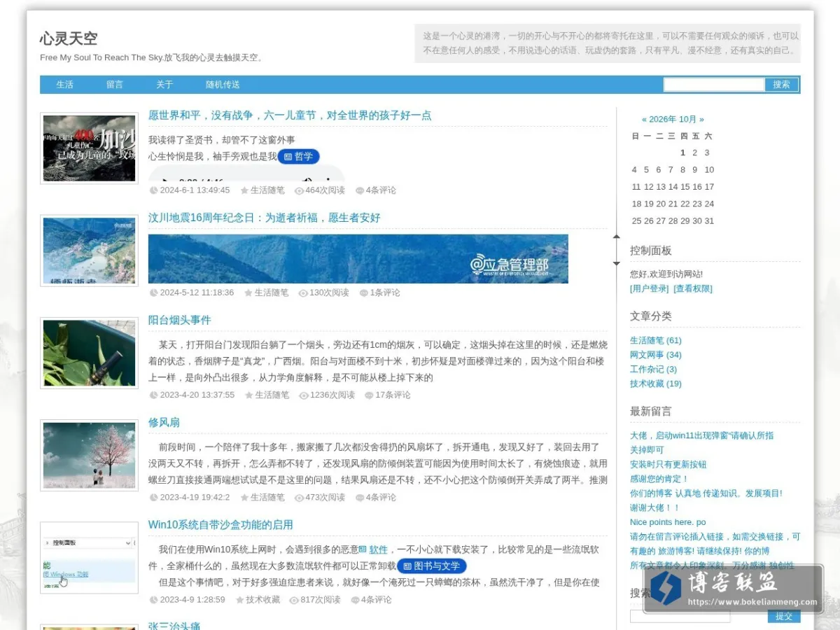Open the 阳台烟头事件 article title
The width and height of the screenshot is (840, 630).
179,320
